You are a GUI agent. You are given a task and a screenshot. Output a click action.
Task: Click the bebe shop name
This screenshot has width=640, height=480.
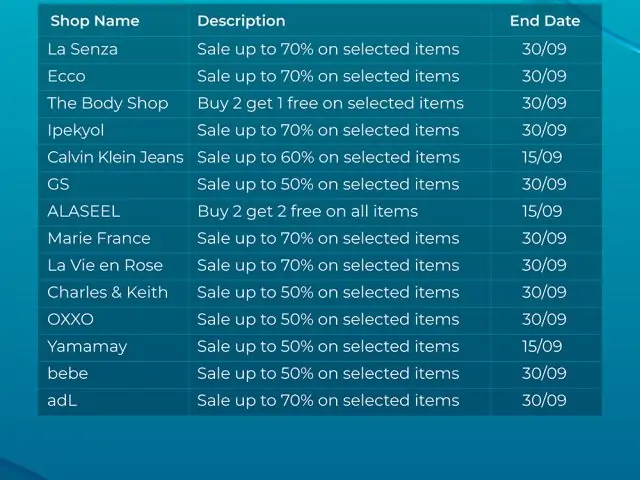68,373
